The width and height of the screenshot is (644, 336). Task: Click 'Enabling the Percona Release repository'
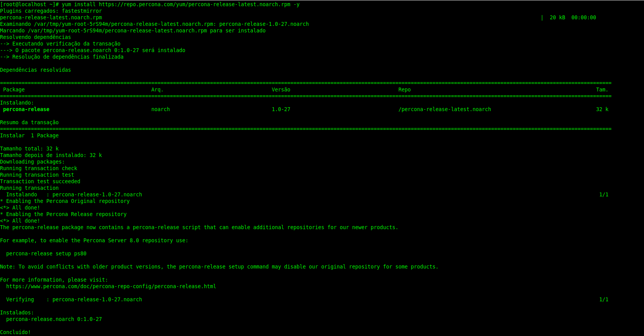click(x=66, y=214)
